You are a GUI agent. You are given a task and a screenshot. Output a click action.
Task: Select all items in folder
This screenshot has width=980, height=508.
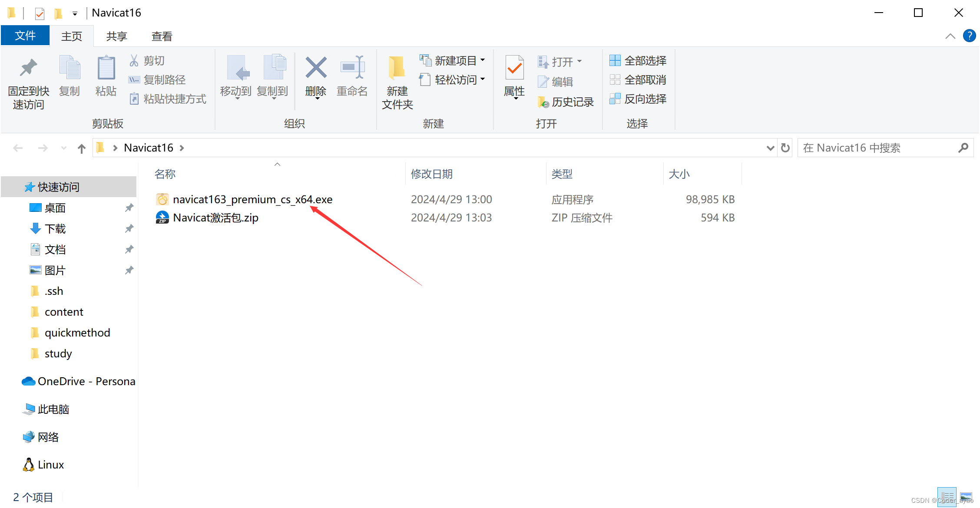(638, 61)
